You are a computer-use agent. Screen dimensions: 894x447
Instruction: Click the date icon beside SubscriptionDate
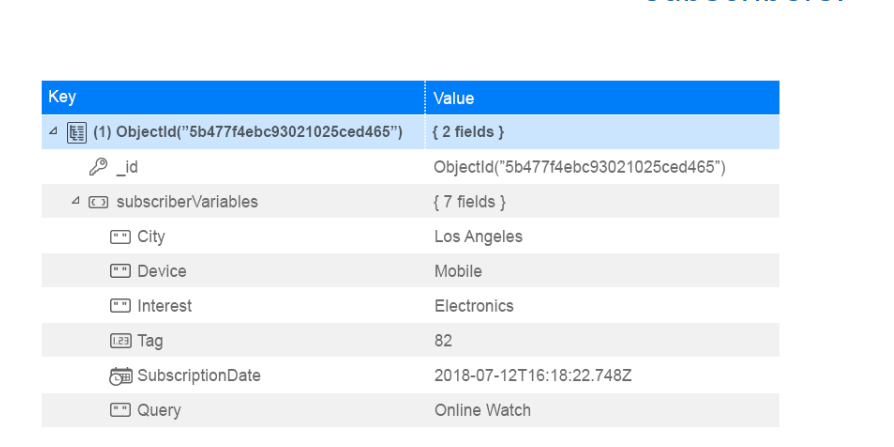pos(119,376)
